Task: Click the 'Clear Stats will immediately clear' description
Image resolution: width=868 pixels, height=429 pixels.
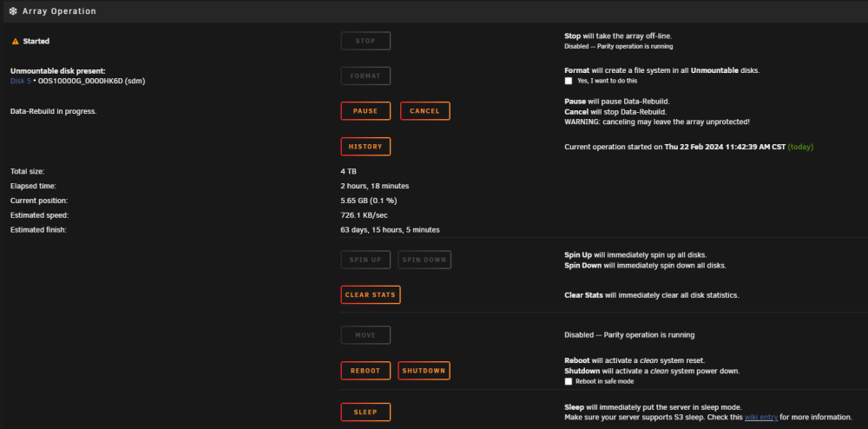Action: (652, 295)
